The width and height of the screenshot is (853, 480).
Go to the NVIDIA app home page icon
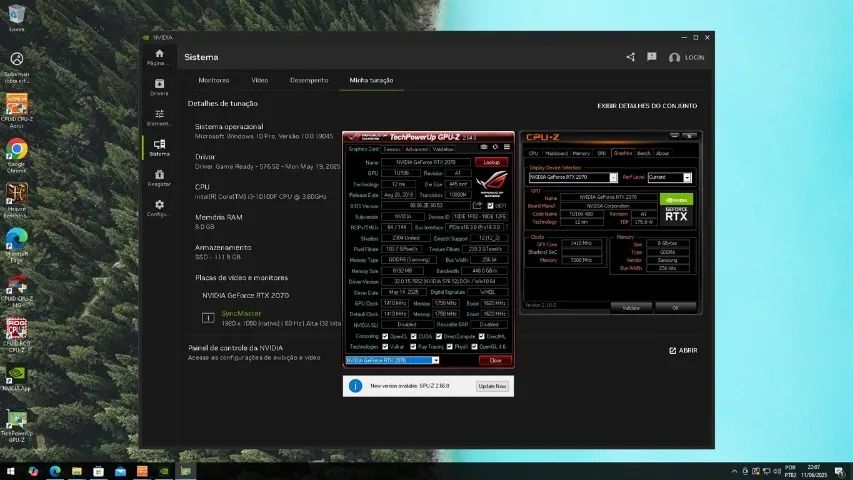pos(159,56)
